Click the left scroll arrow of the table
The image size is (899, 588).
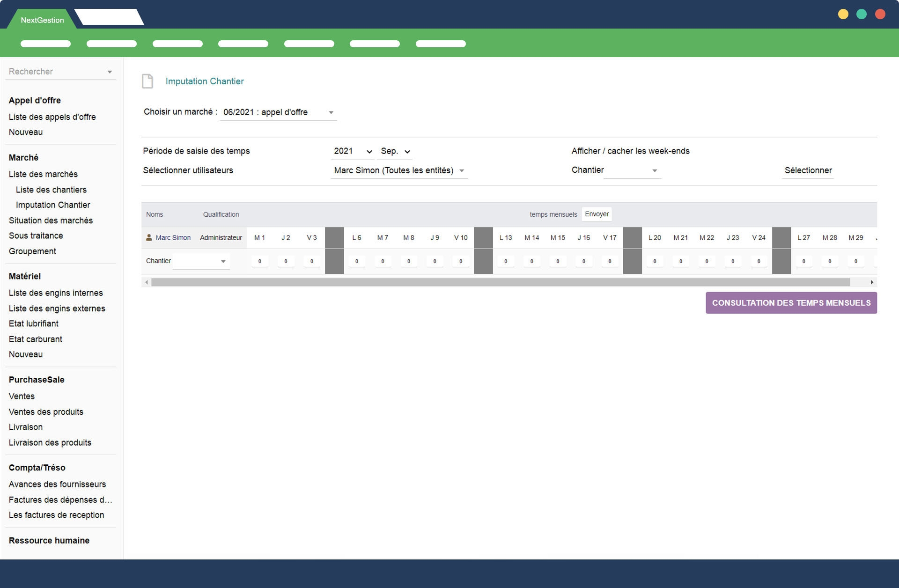[x=147, y=282]
